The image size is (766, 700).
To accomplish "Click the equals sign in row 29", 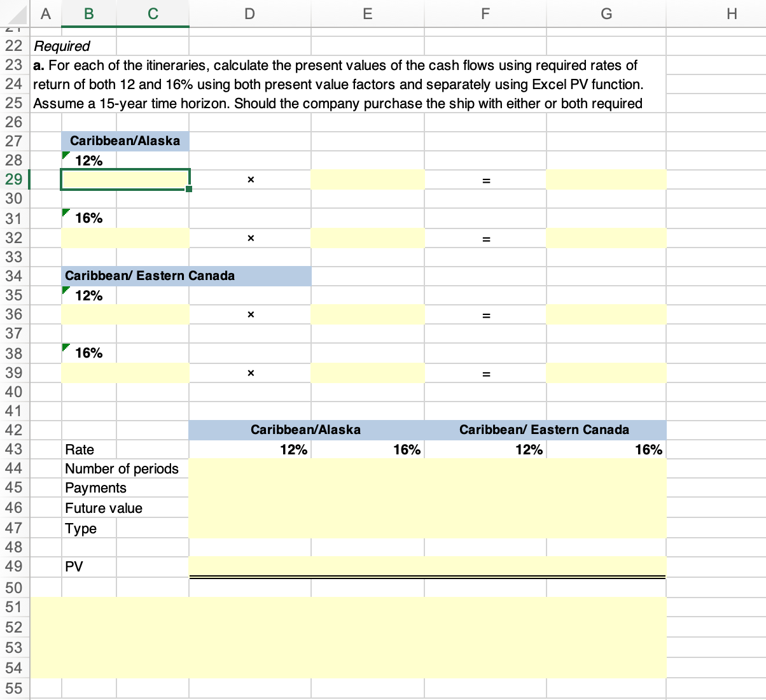I will (x=485, y=181).
